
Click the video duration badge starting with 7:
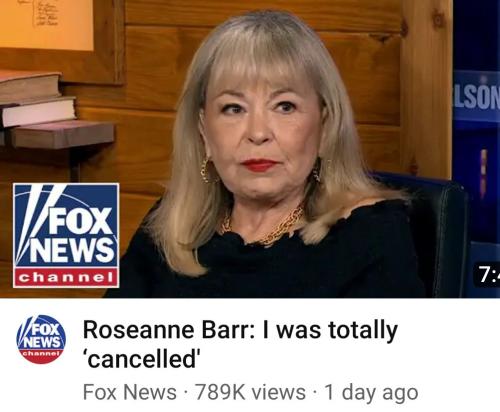487,275
